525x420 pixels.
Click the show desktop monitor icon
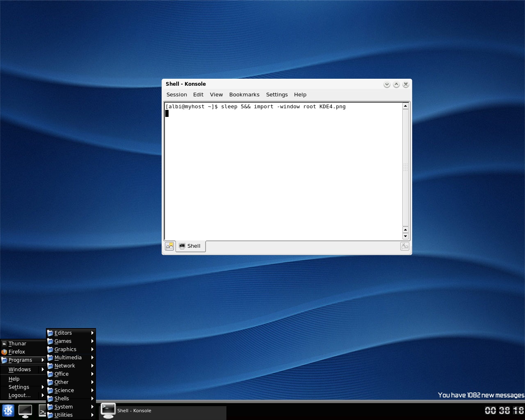25,411
